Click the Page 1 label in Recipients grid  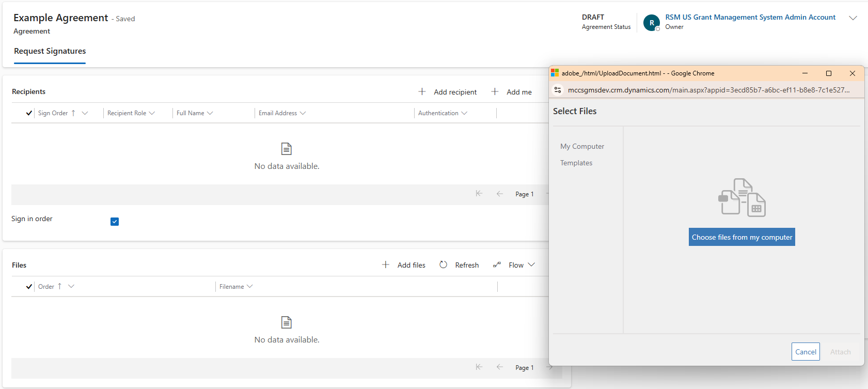click(x=525, y=194)
